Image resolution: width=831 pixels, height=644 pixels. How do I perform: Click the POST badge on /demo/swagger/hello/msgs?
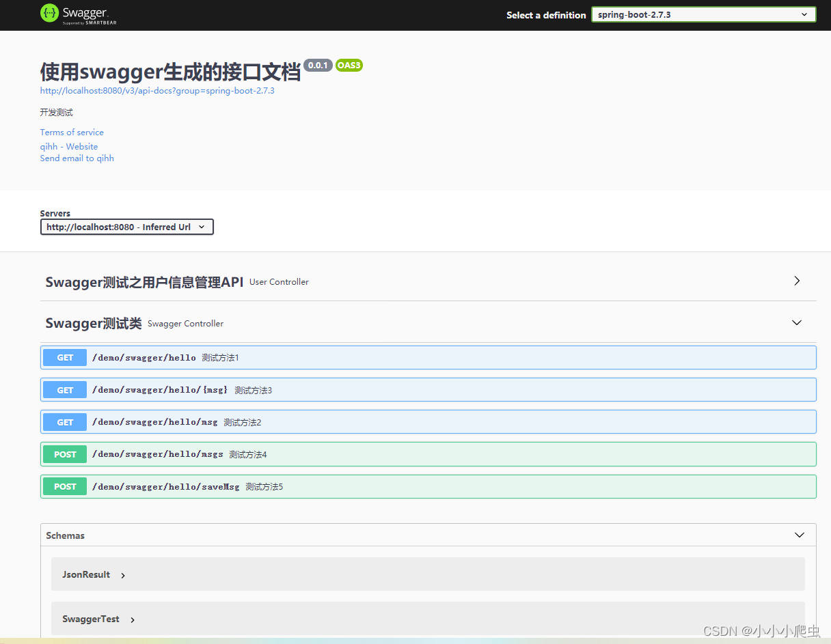click(64, 453)
